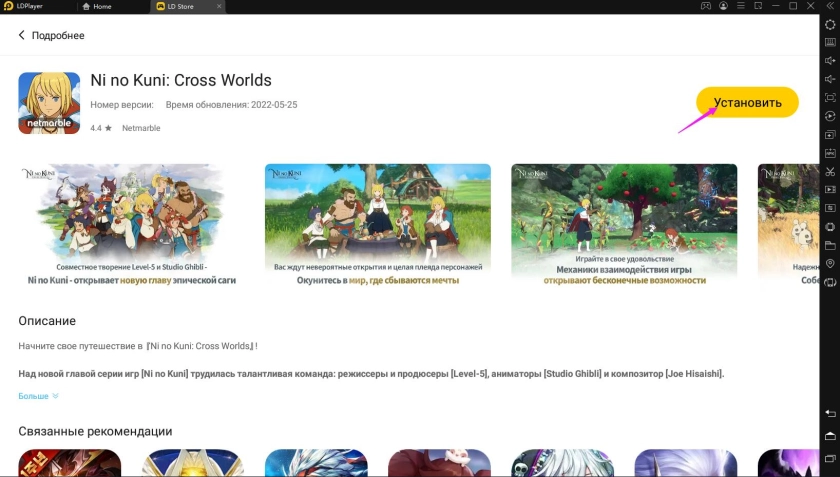The height and width of the screenshot is (477, 840).
Task: Open recommended app with skull character icon
Action: [x=562, y=463]
